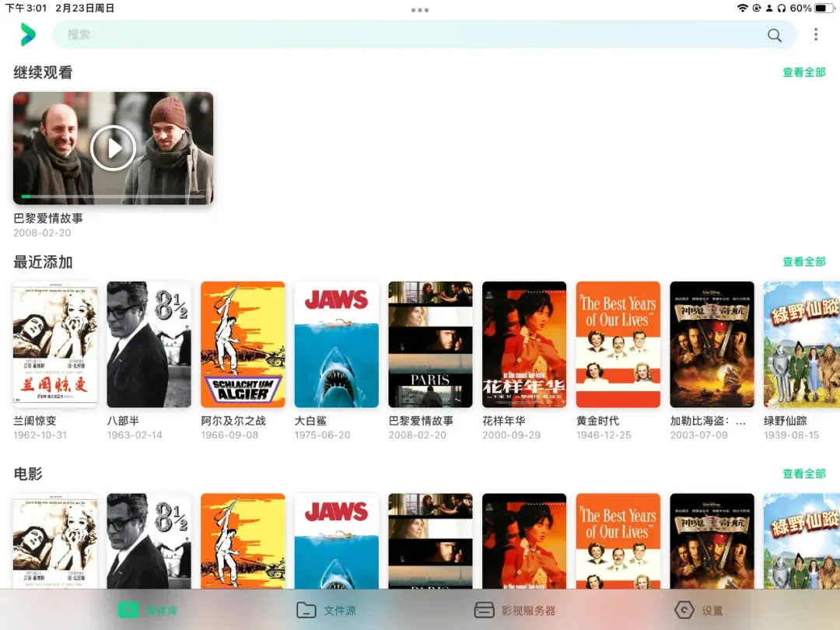Click the date 1962-10-31
Viewport: 840px width, 630px height.
[40, 436]
